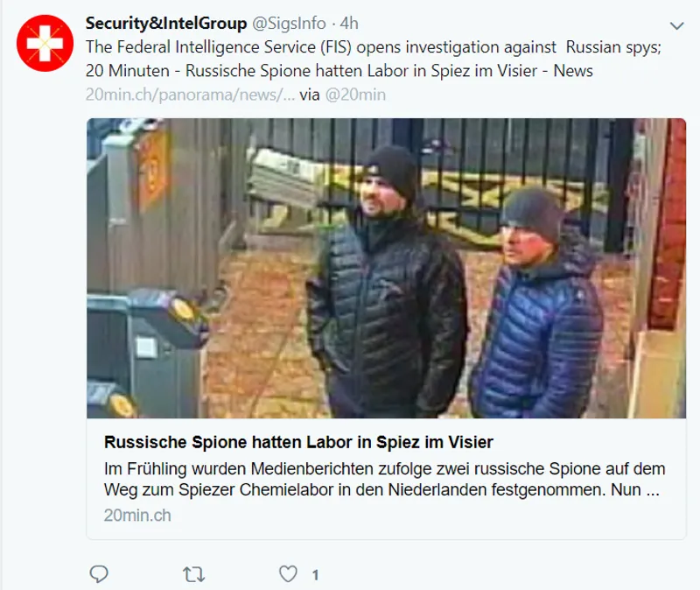Open the article preview photo
Screen dimensions: 700x590
[x=386, y=268]
